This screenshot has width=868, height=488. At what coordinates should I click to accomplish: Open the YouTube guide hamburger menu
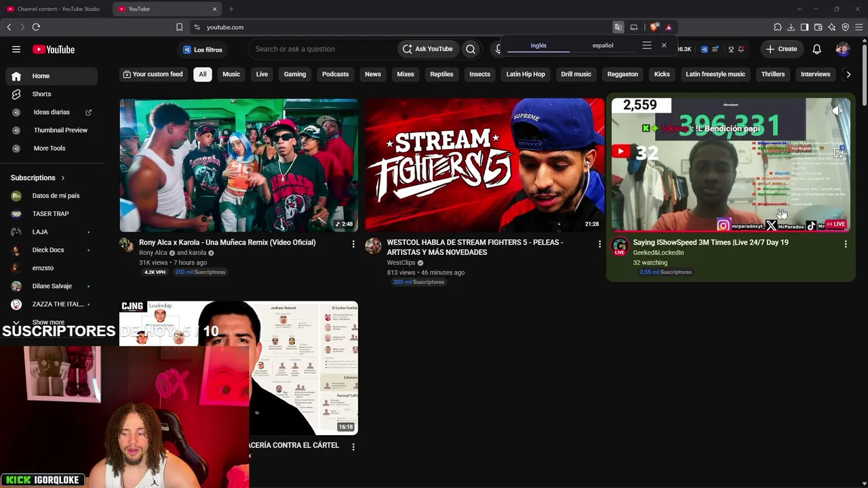16,49
